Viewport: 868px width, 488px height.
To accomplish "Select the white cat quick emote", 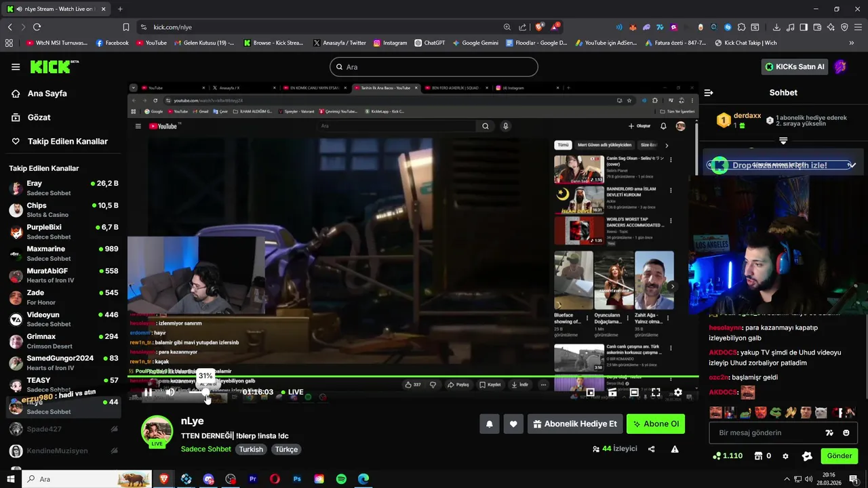I will click(x=821, y=412).
